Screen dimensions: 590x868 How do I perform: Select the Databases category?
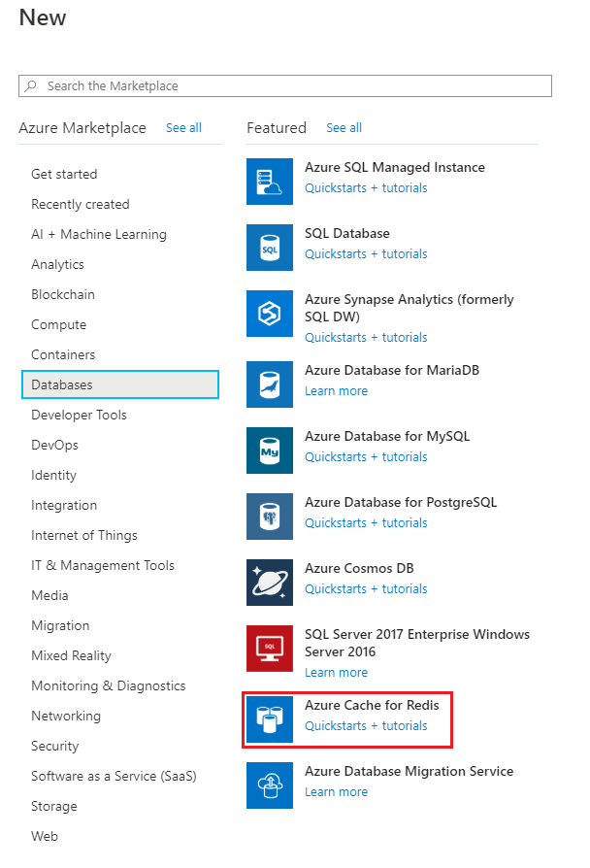pyautogui.click(x=120, y=384)
